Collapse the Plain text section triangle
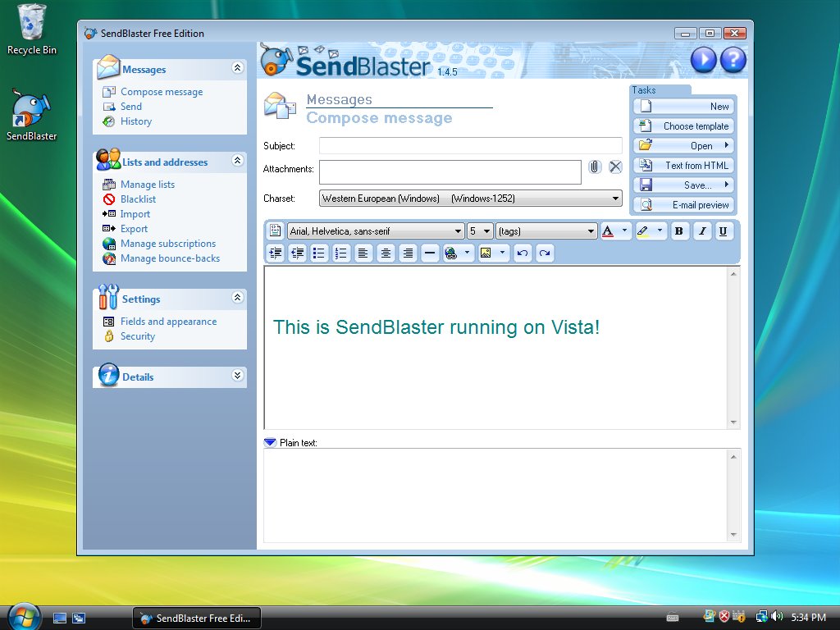 pos(270,442)
